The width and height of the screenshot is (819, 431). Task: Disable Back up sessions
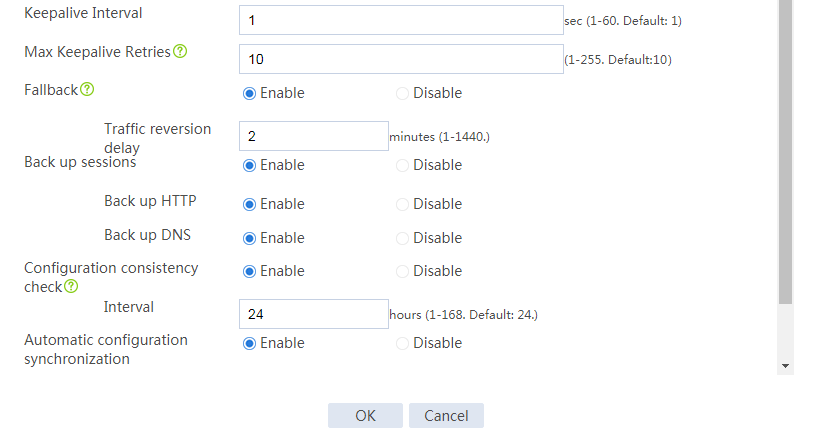pos(402,166)
